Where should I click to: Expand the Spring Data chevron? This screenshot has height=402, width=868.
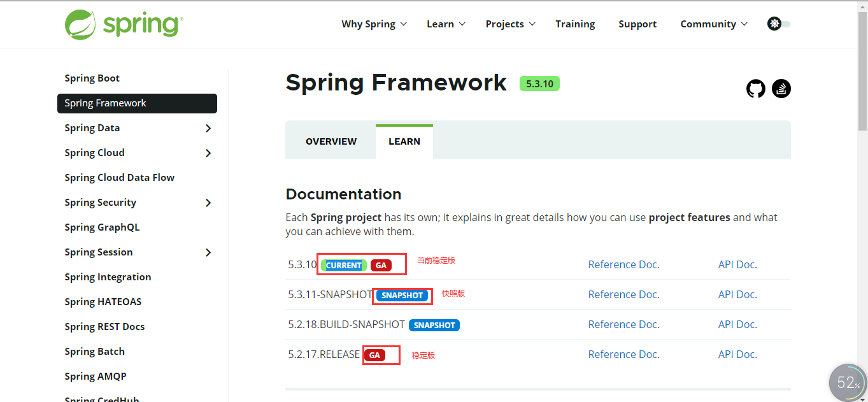pyautogui.click(x=208, y=128)
